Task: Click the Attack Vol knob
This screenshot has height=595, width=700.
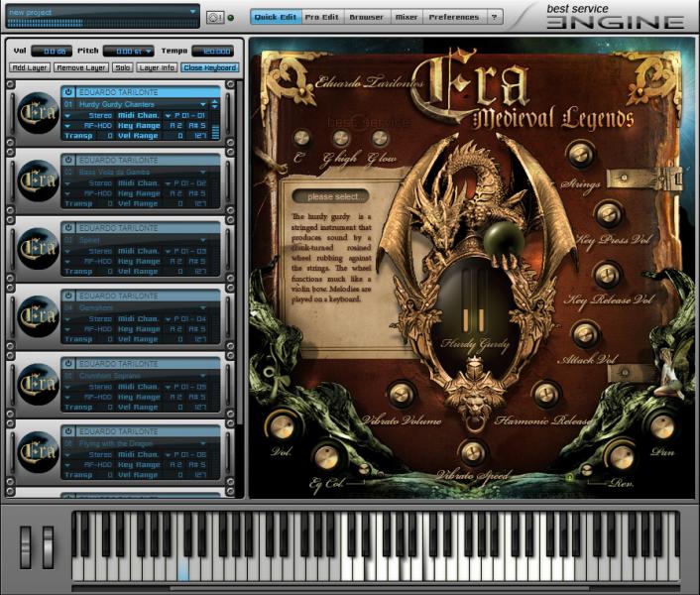Action: click(585, 334)
